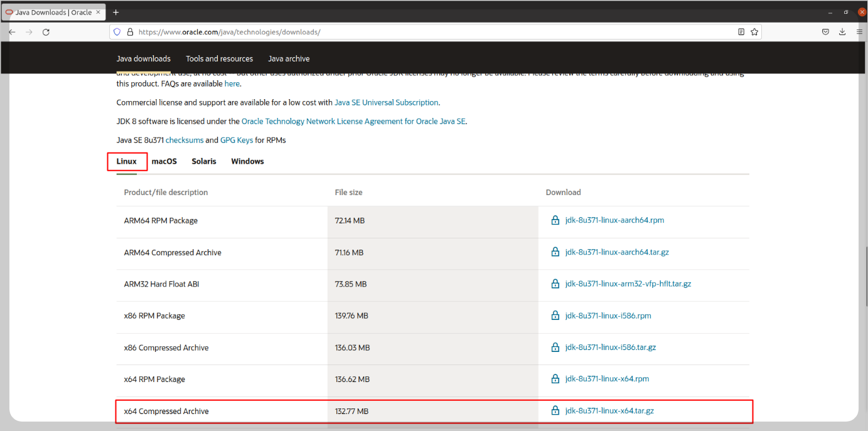Open the GPG Keys link

[x=237, y=140]
